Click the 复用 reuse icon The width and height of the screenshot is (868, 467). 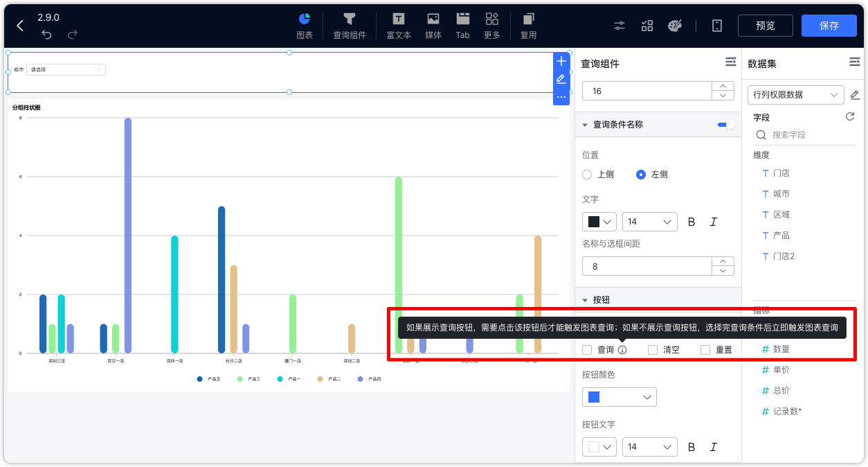pyautogui.click(x=528, y=26)
